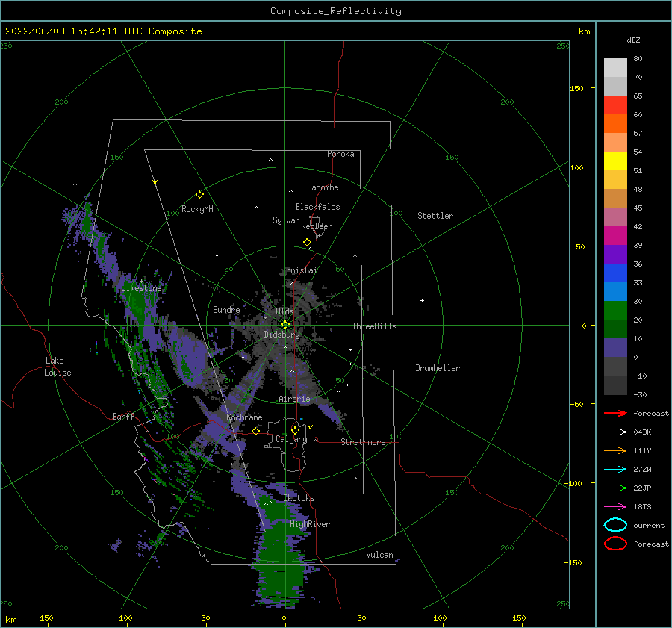Select the yellow 54 dBZ color swatch
Screen dimensions: 672x628
tap(615, 161)
